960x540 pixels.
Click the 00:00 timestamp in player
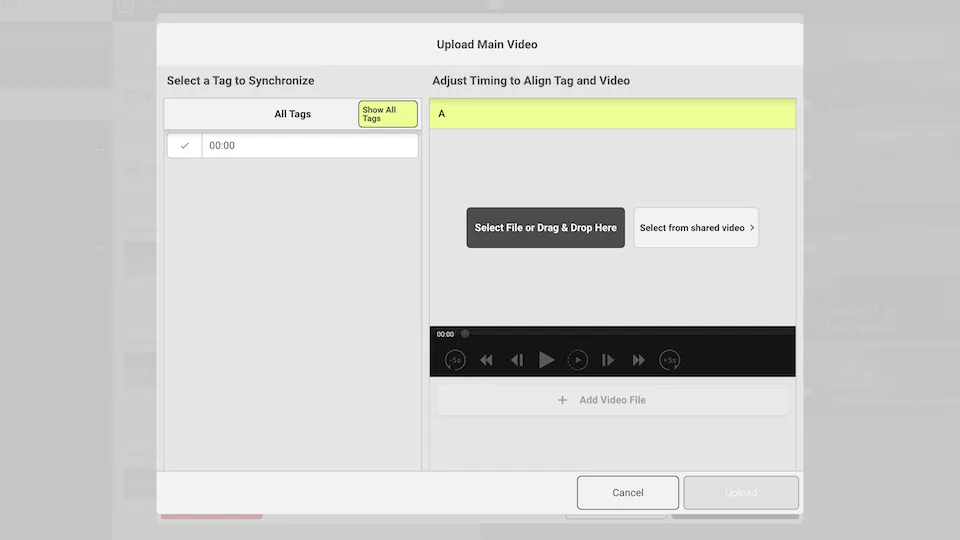tap(445, 334)
